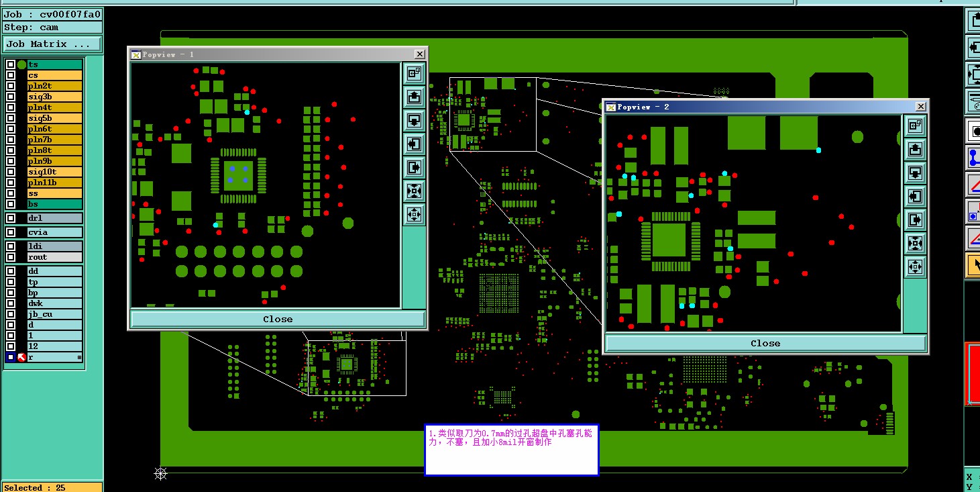Click zoom-out arrows icon in Popview 1
This screenshot has width=980, height=492.
pyautogui.click(x=414, y=215)
